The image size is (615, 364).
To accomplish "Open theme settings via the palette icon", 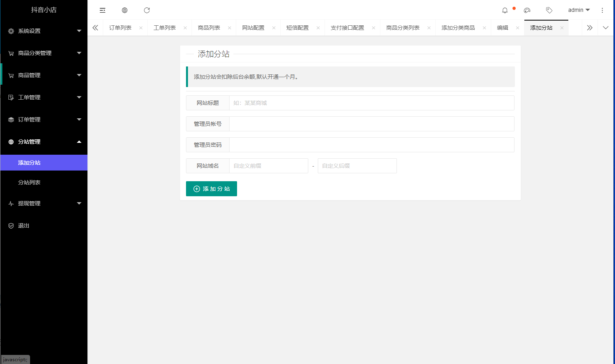I will (527, 10).
